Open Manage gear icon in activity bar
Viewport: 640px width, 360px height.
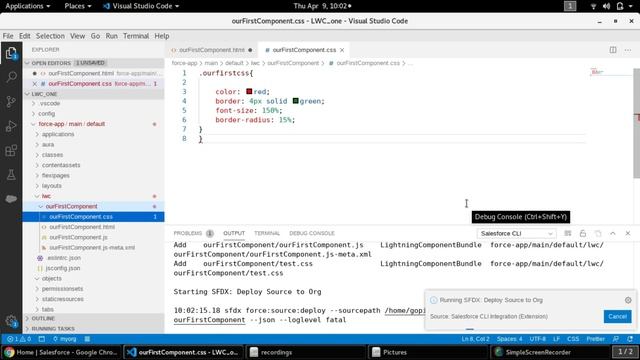pyautogui.click(x=11, y=321)
